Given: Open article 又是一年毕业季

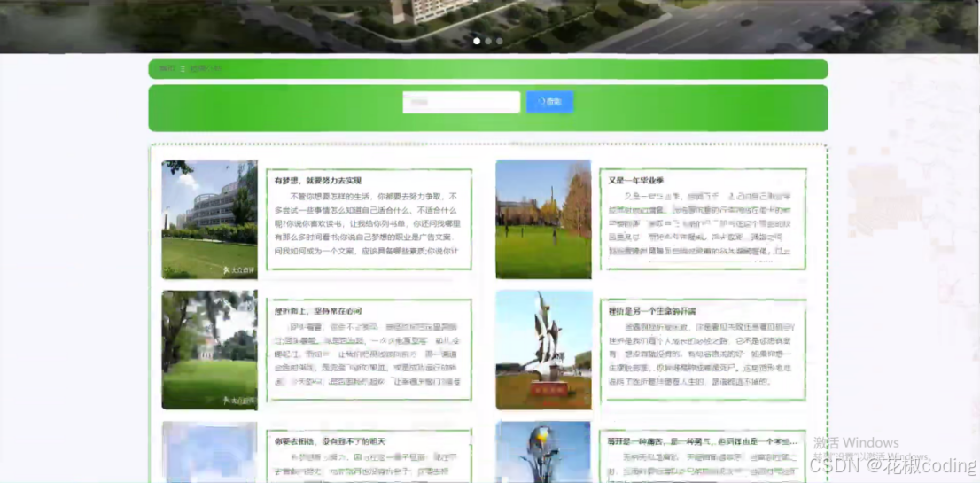Looking at the screenshot, I should tap(636, 181).
